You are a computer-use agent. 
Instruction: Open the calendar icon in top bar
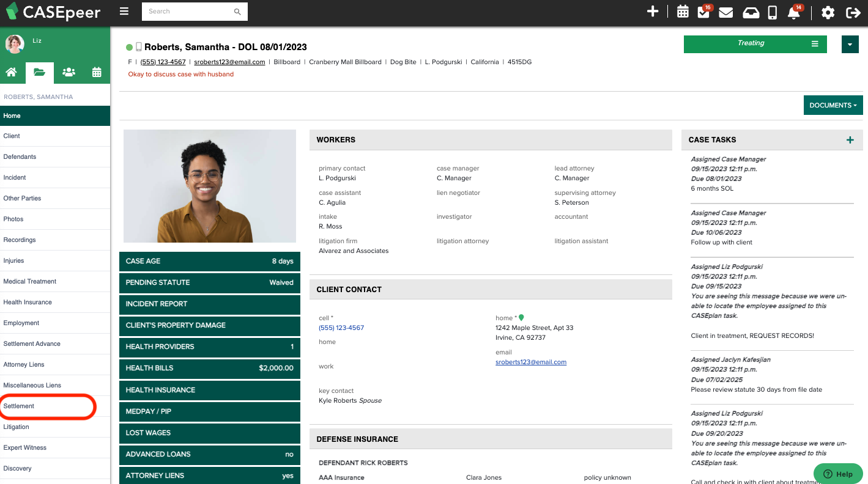tap(683, 12)
